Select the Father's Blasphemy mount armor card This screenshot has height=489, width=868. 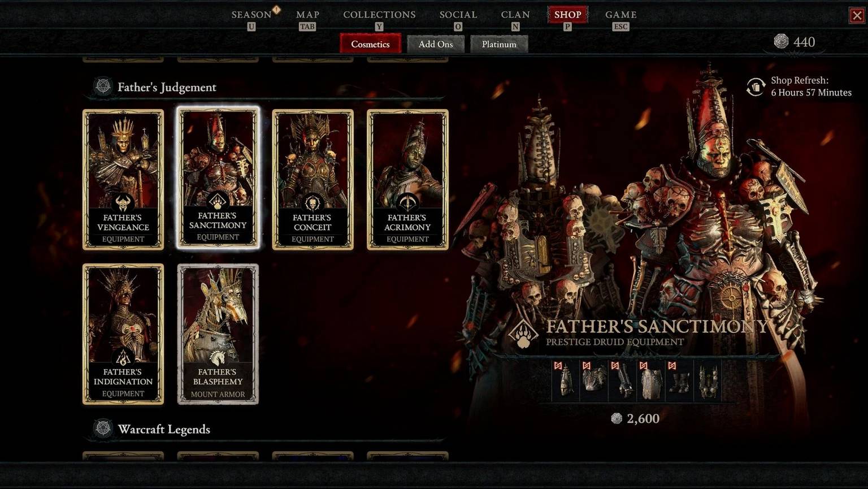(x=218, y=334)
